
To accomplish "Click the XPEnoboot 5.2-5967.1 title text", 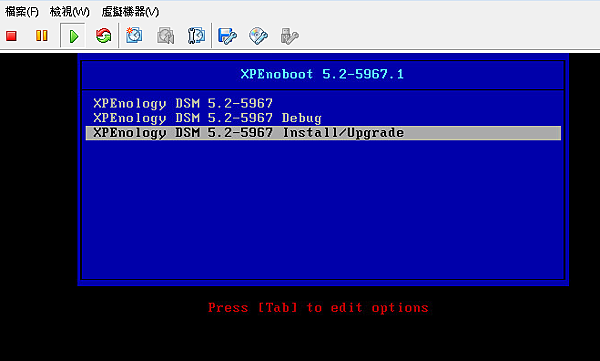I will (x=322, y=74).
